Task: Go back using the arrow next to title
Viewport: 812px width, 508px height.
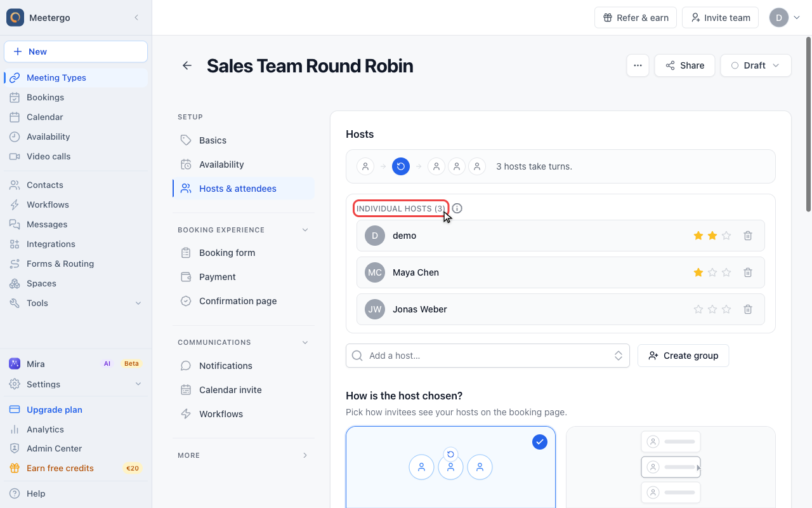Action: coord(187,65)
